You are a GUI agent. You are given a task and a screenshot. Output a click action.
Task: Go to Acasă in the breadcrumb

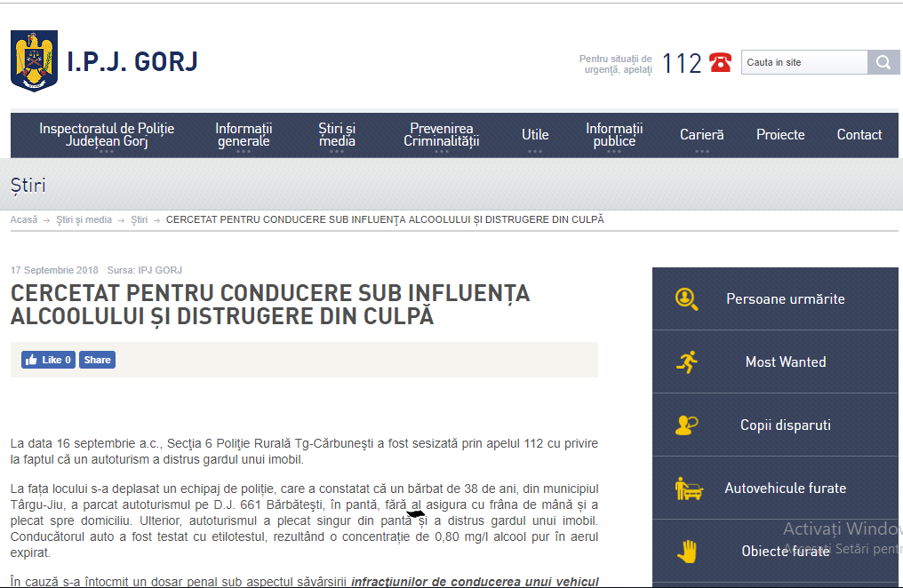point(24,219)
